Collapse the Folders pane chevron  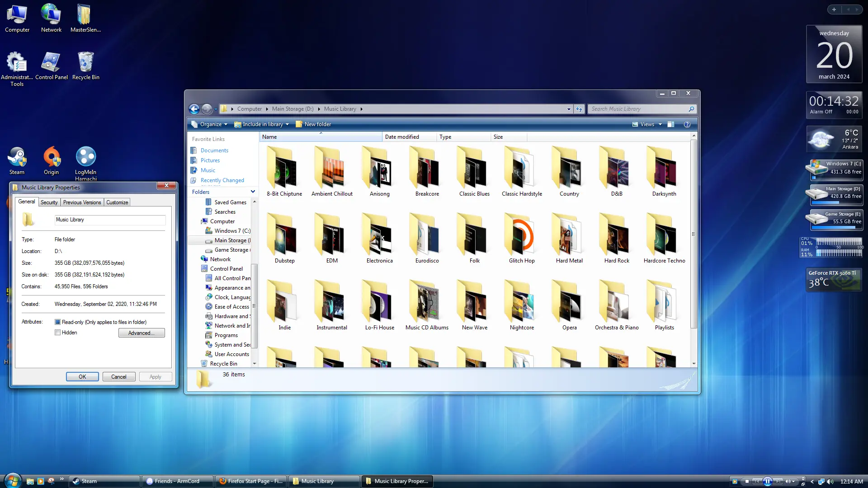coord(253,192)
